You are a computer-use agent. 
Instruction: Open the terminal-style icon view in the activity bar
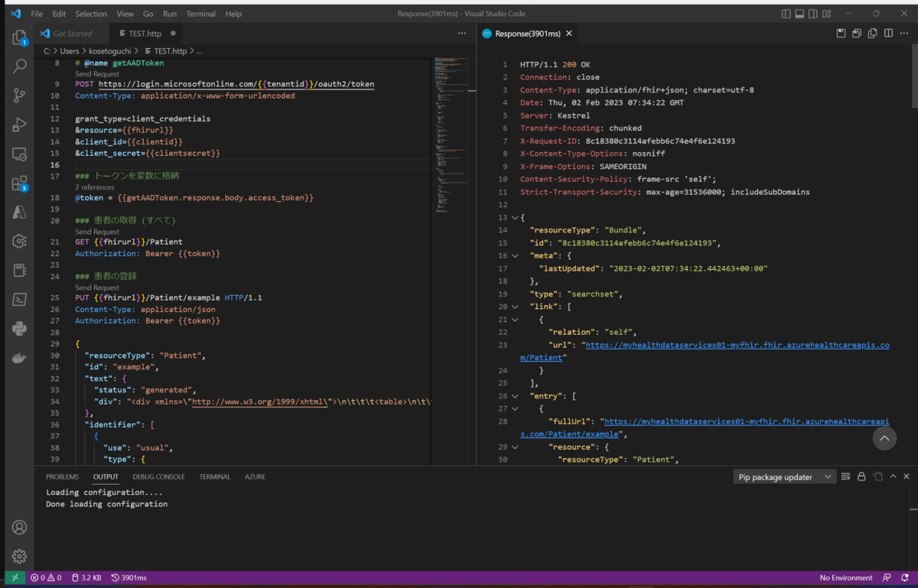[x=19, y=300]
